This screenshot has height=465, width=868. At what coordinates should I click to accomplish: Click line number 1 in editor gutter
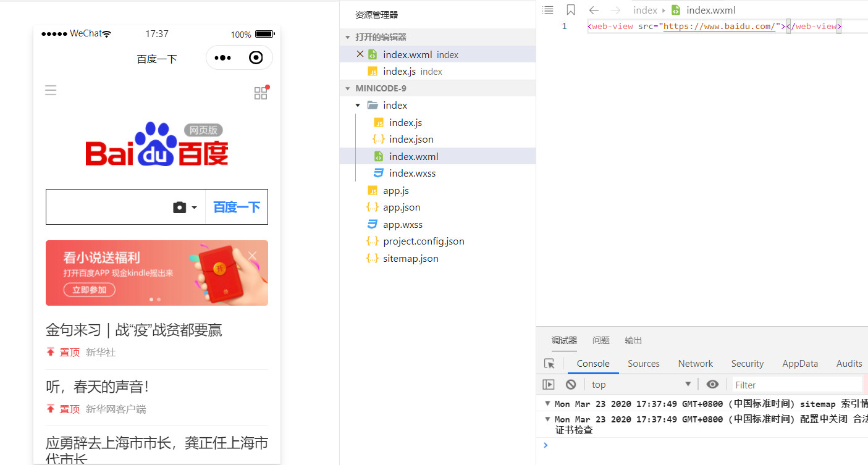point(564,27)
